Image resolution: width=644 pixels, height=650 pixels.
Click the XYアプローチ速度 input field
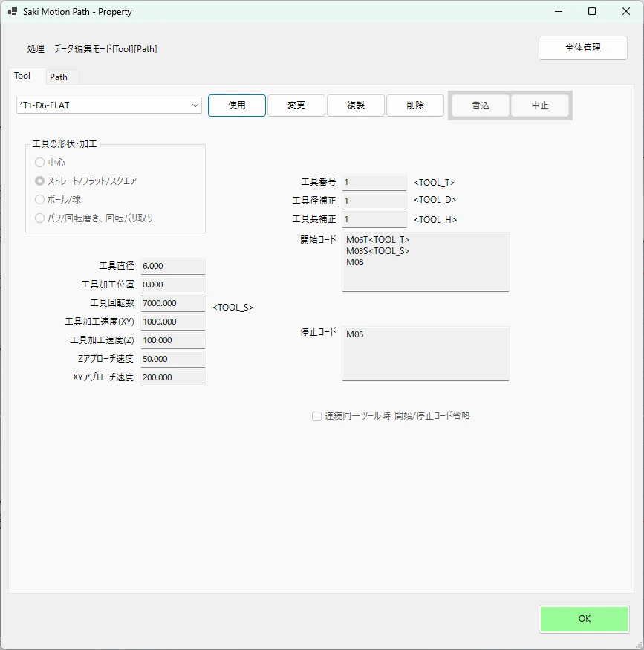click(x=173, y=377)
